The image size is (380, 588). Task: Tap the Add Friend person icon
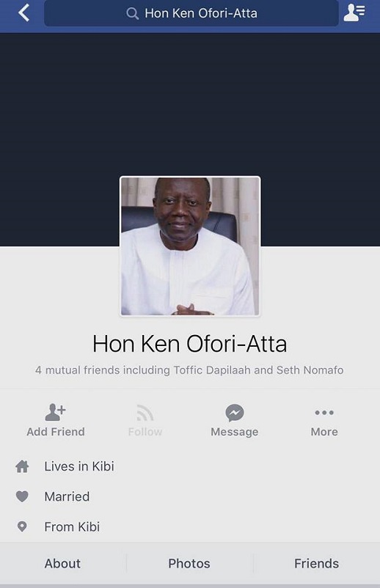(x=55, y=412)
